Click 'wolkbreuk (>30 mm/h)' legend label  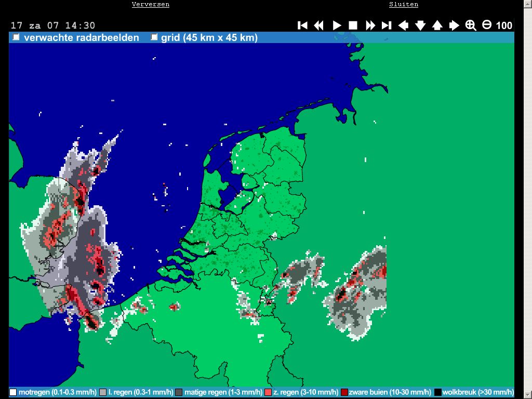(x=478, y=392)
